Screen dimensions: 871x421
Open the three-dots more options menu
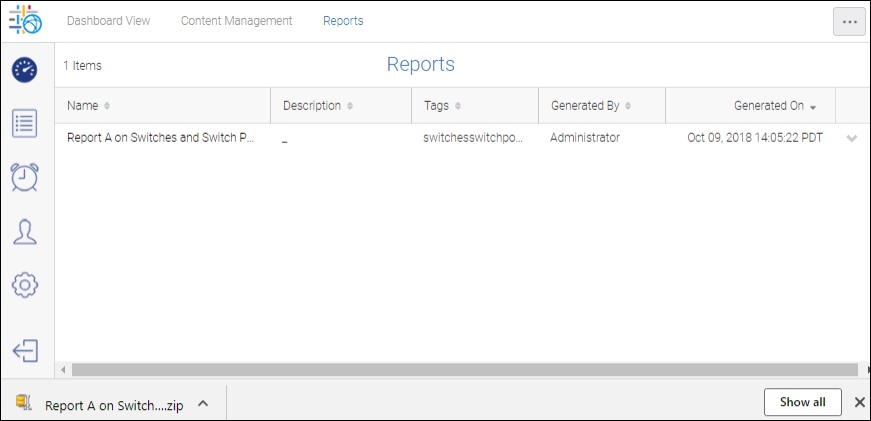(849, 22)
